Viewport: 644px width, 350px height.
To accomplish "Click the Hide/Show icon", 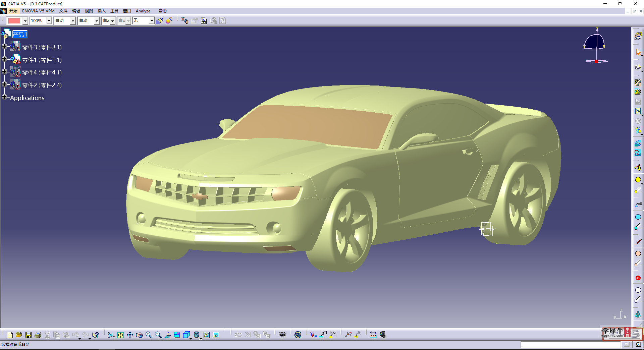I will point(207,335).
